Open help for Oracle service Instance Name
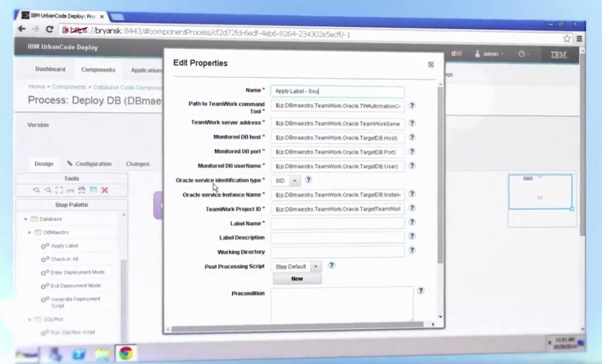Image resolution: width=602 pixels, height=364 pixels. (x=412, y=194)
